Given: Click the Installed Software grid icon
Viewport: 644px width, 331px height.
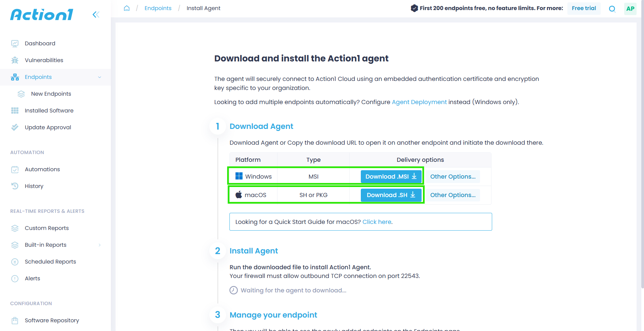Looking at the screenshot, I should click(15, 111).
